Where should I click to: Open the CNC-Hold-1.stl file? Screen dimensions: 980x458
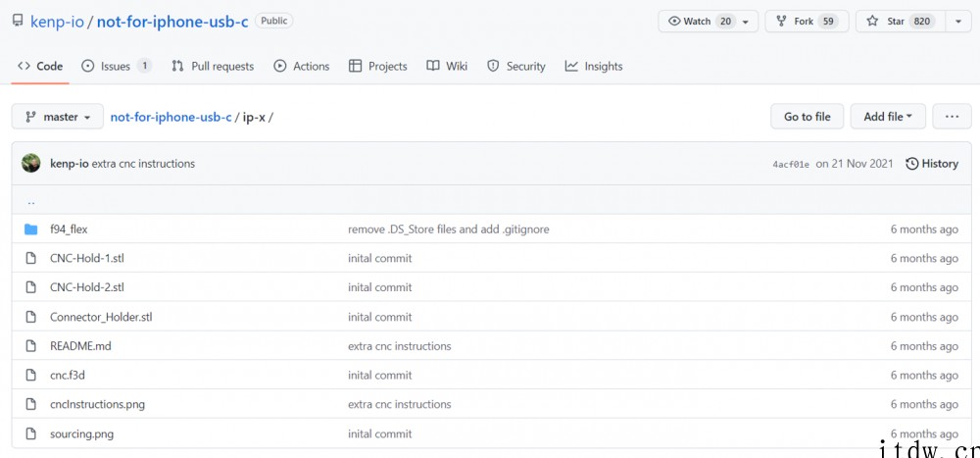tap(87, 258)
